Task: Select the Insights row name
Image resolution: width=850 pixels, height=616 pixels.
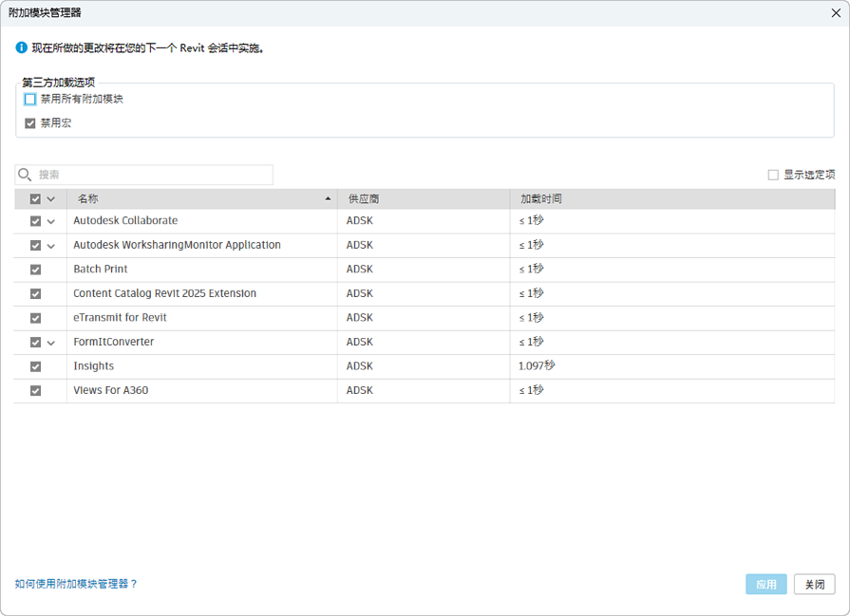Action: (94, 366)
